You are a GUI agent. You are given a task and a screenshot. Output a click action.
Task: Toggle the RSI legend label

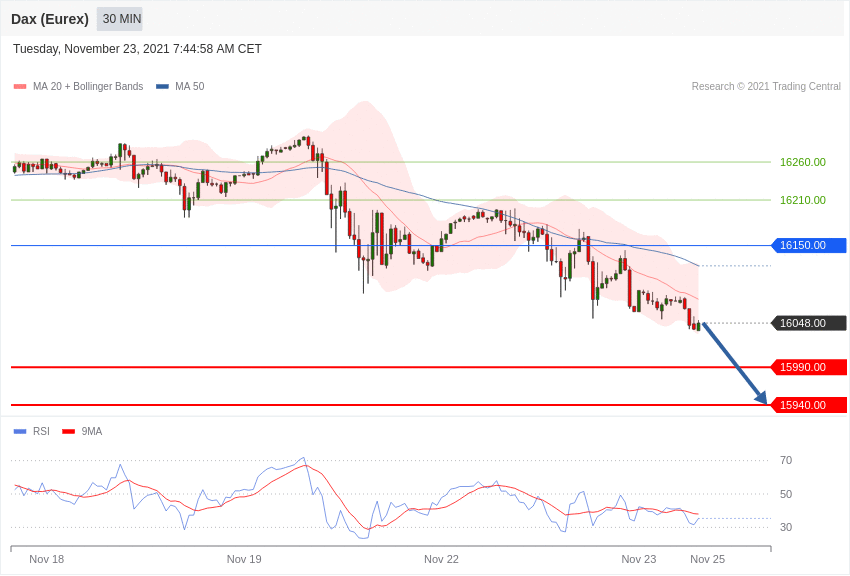tap(41, 431)
